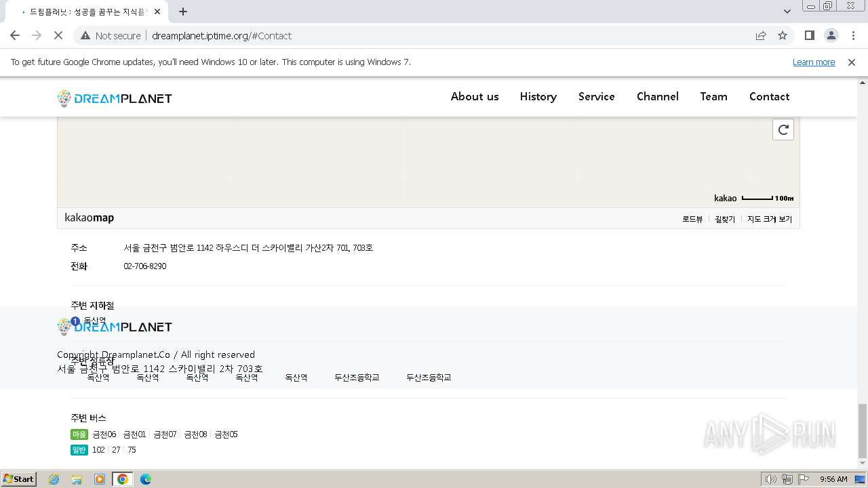Click bus route 금천06
This screenshot has width=868, height=488.
click(104, 434)
